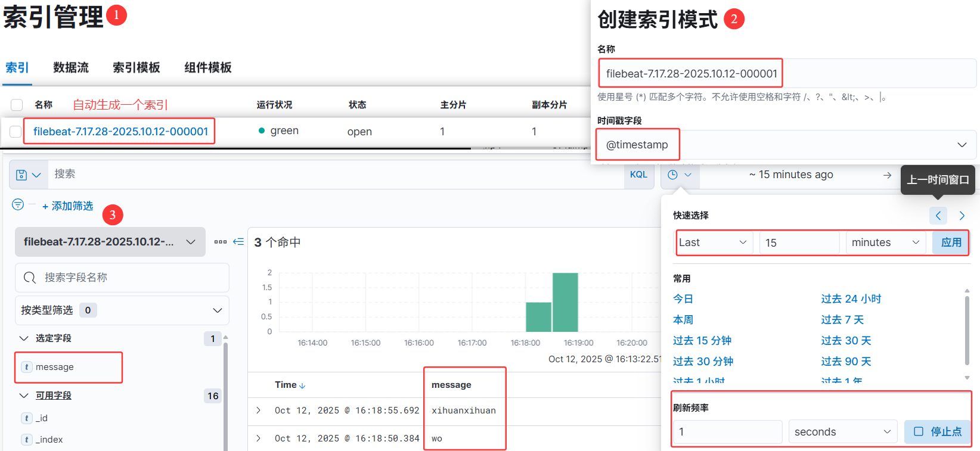
Task: Select 今日 quick range
Action: click(683, 299)
